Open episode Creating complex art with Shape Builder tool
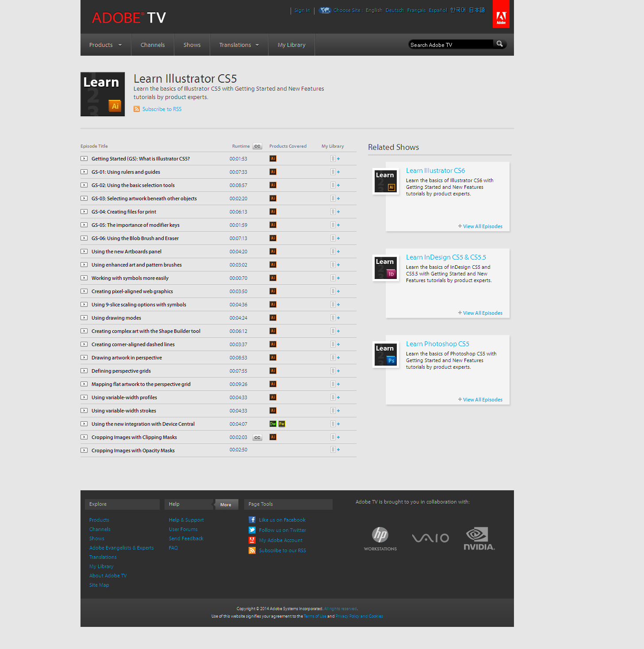 pos(146,331)
